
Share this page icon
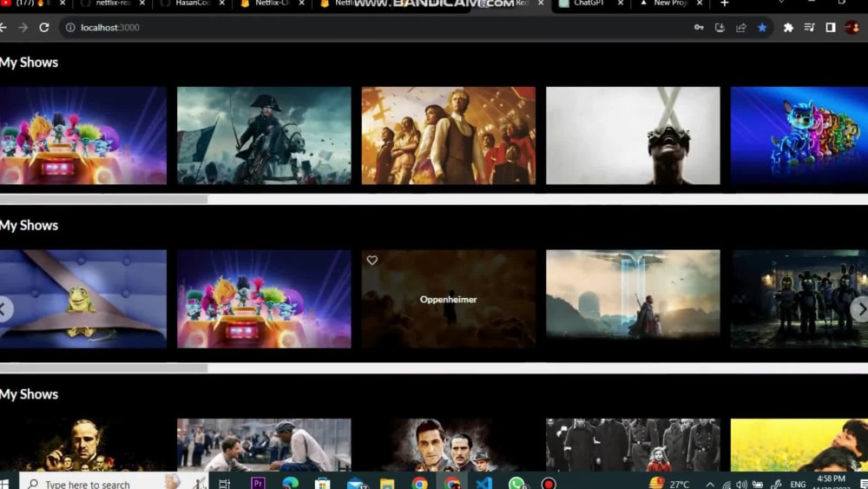tap(740, 27)
